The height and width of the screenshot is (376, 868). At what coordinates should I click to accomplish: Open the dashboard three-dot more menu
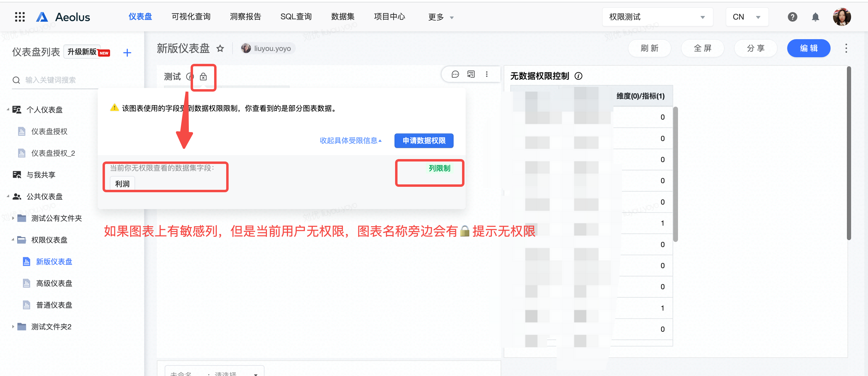846,48
